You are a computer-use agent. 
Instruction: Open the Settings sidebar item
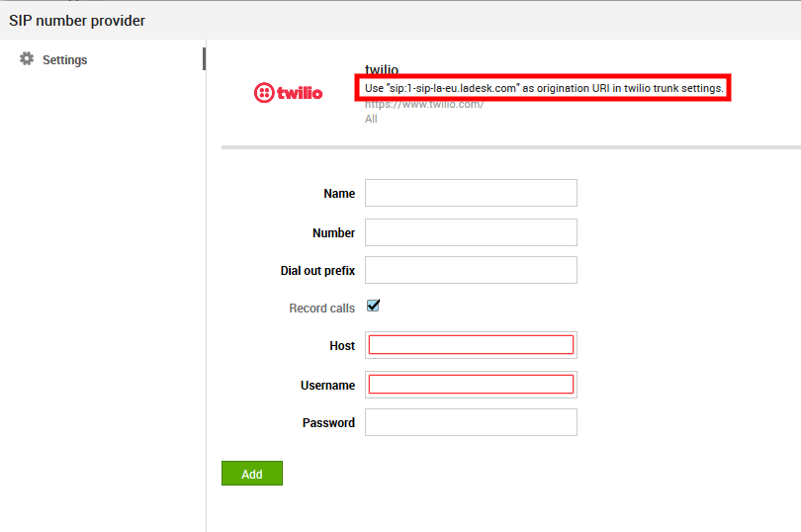[64, 60]
